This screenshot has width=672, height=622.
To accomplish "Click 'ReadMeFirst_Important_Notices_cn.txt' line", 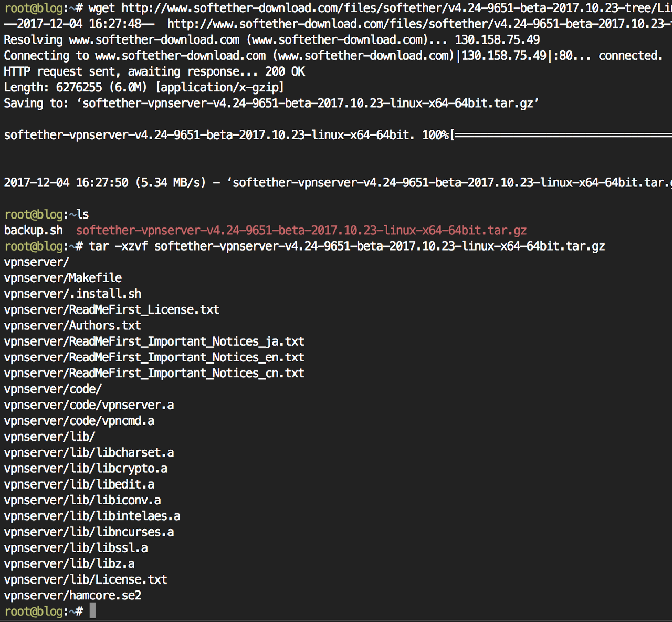I will click(x=154, y=373).
